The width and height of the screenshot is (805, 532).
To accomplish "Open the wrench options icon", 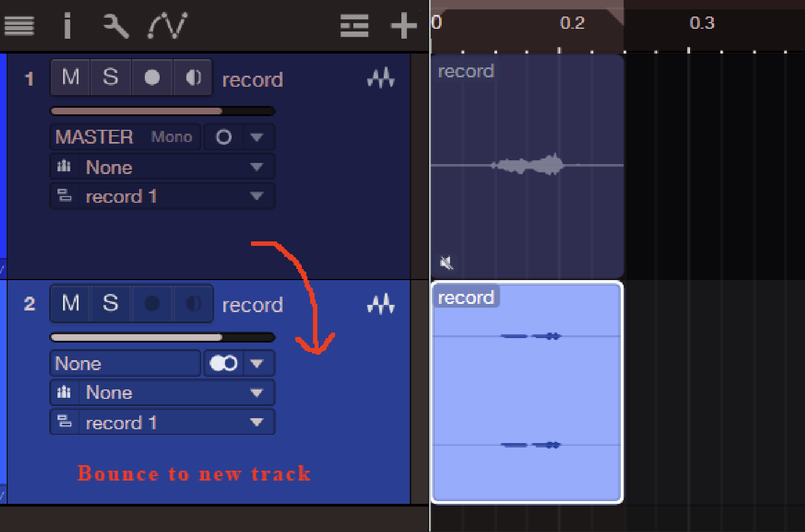I will [116, 25].
